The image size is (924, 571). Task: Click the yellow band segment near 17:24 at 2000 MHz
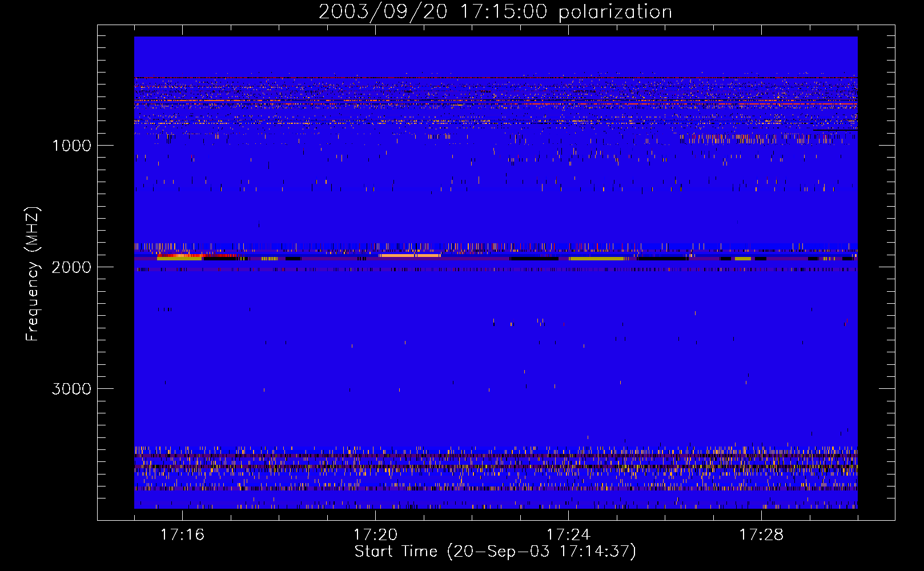(597, 259)
